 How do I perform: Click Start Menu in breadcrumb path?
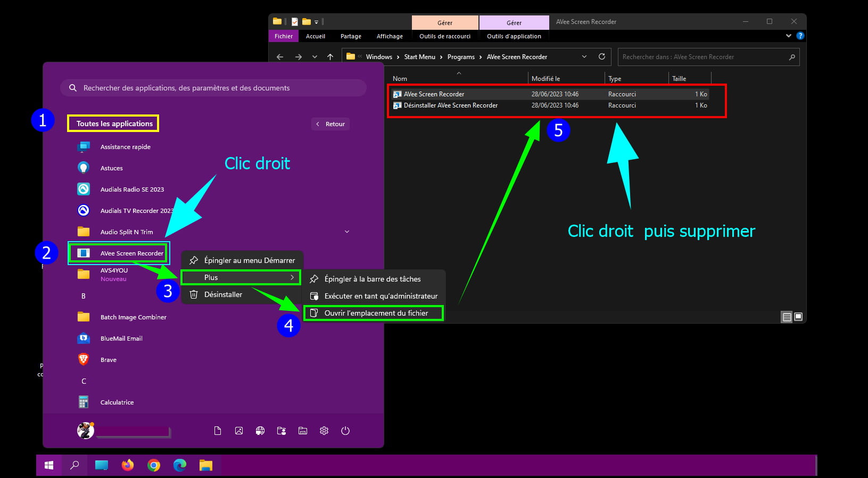coord(419,57)
